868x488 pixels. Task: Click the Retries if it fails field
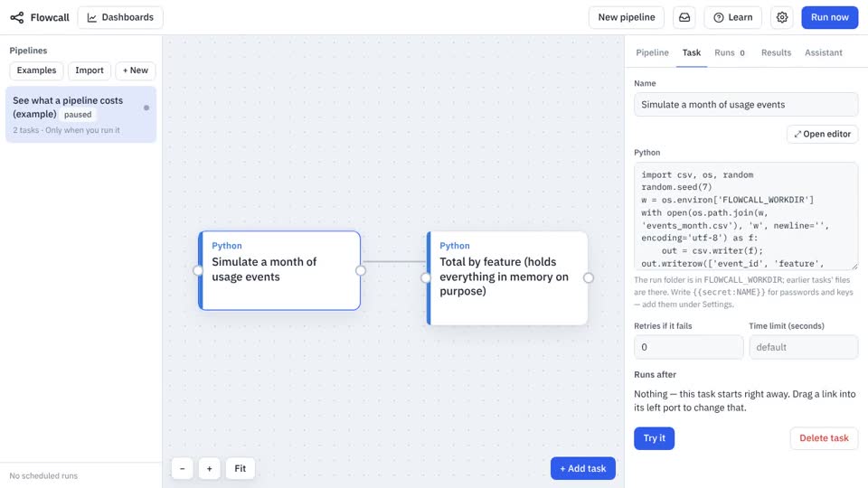pos(688,347)
